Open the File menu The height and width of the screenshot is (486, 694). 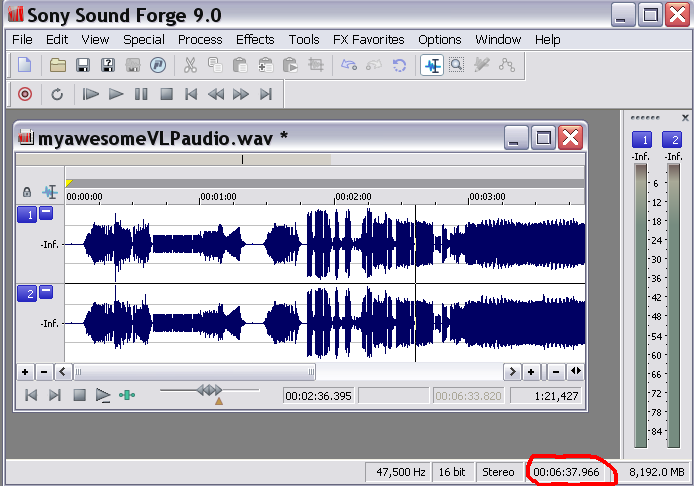tap(22, 40)
